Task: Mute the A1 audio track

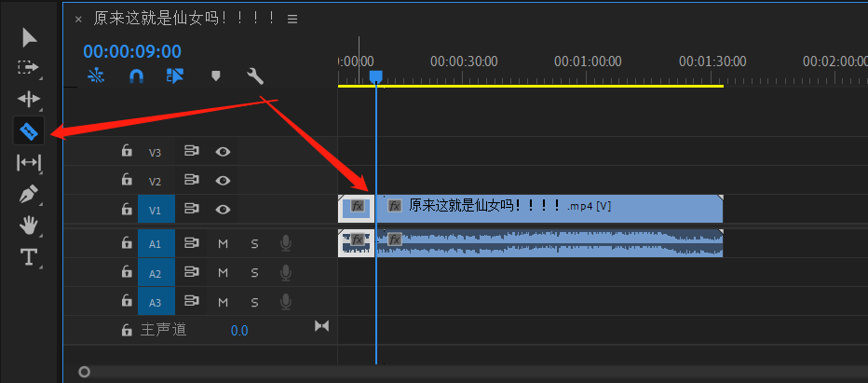Action: click(x=223, y=244)
